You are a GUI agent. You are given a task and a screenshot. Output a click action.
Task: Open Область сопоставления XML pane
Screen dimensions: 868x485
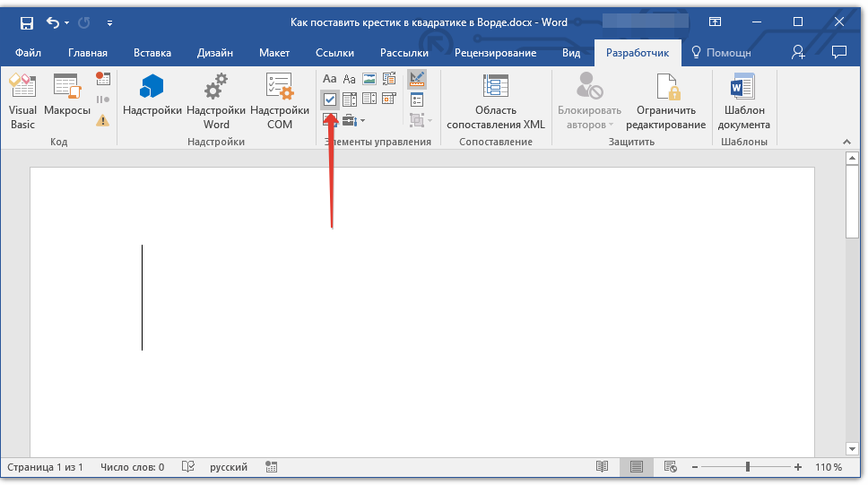[496, 100]
